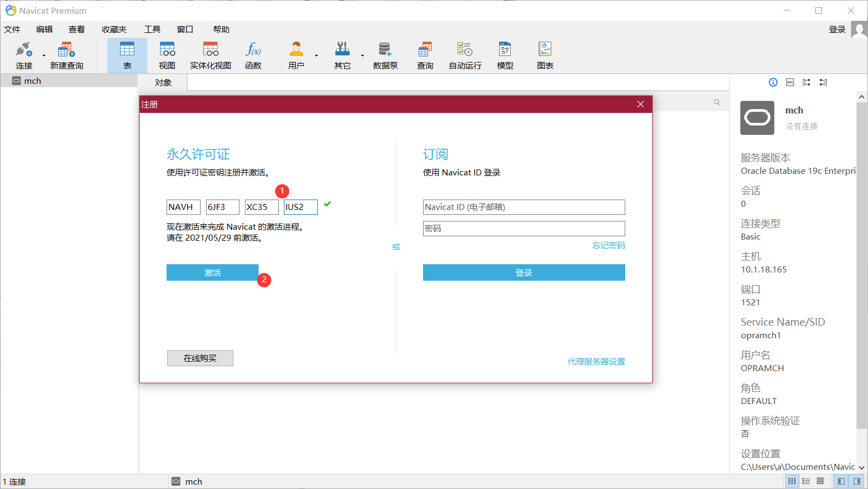Show the general info panel icon
The width and height of the screenshot is (868, 489).
773,82
